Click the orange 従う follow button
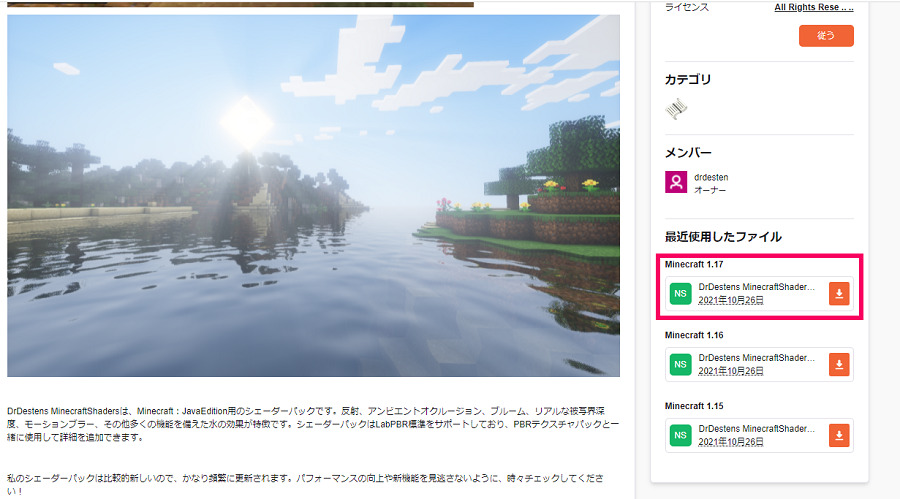The width and height of the screenshot is (900, 499). coord(826,36)
